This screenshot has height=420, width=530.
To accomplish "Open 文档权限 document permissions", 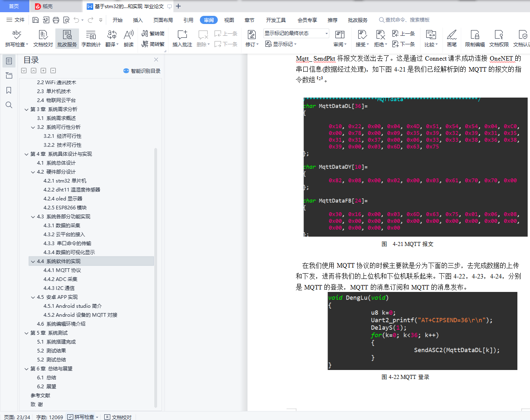I will (499, 39).
